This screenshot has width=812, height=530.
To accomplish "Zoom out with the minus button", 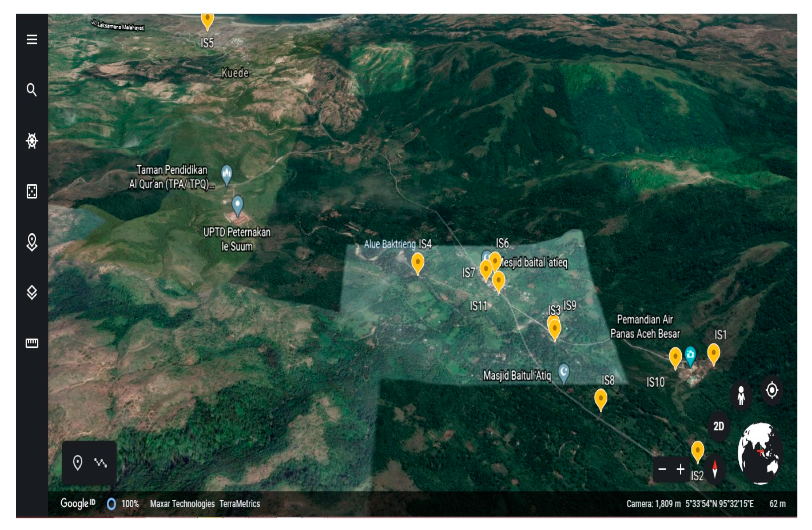I will coord(662,469).
